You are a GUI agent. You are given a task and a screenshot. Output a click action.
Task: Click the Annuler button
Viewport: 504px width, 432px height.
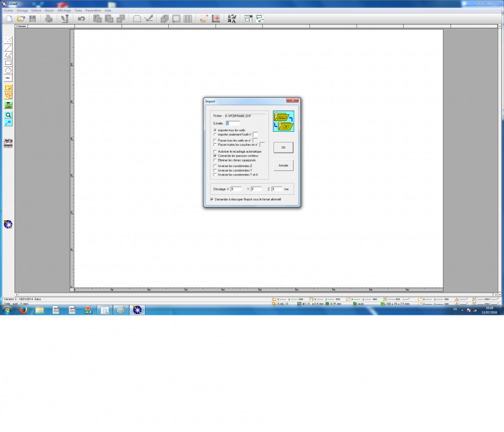click(x=283, y=165)
